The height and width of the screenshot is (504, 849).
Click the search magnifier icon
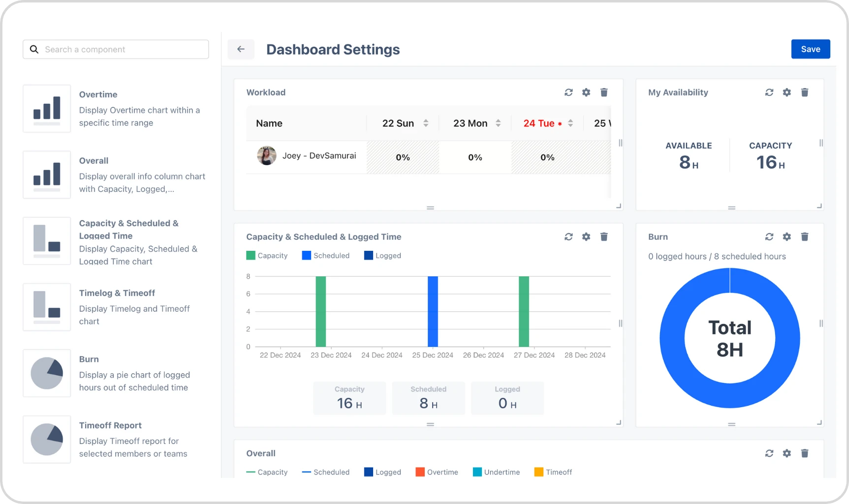[x=33, y=49]
